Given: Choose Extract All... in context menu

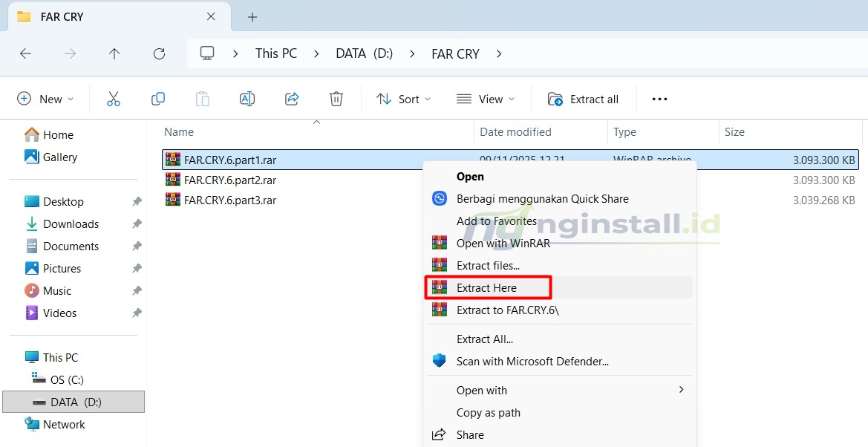Looking at the screenshot, I should [484, 339].
